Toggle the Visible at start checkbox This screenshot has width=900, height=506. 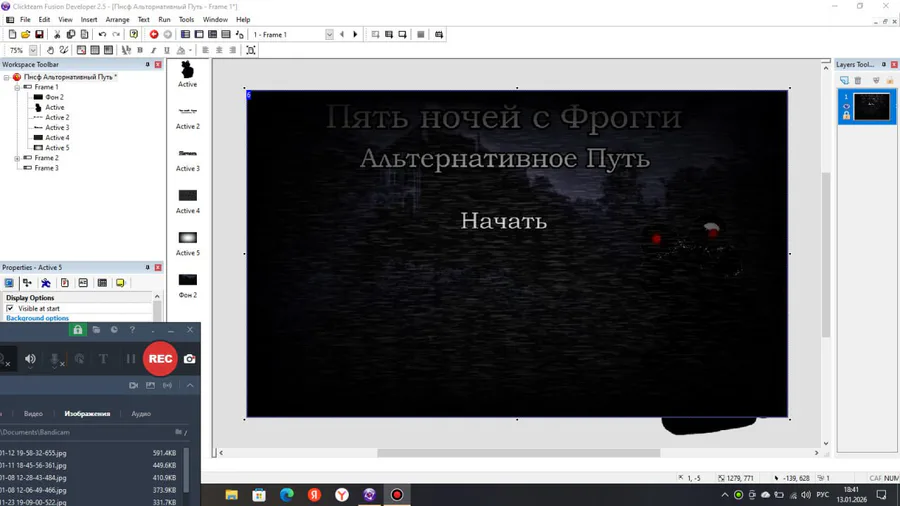pos(10,308)
